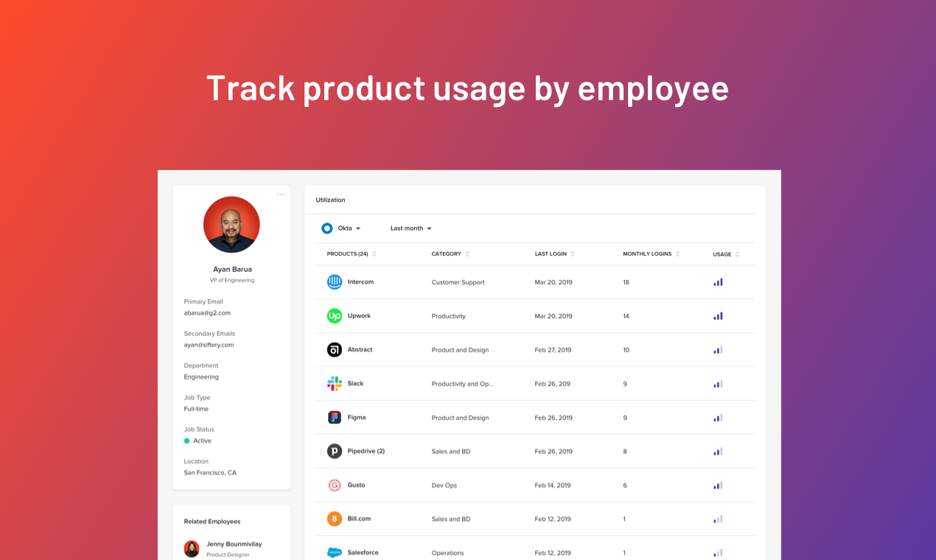Click the Slack app icon

pyautogui.click(x=335, y=384)
